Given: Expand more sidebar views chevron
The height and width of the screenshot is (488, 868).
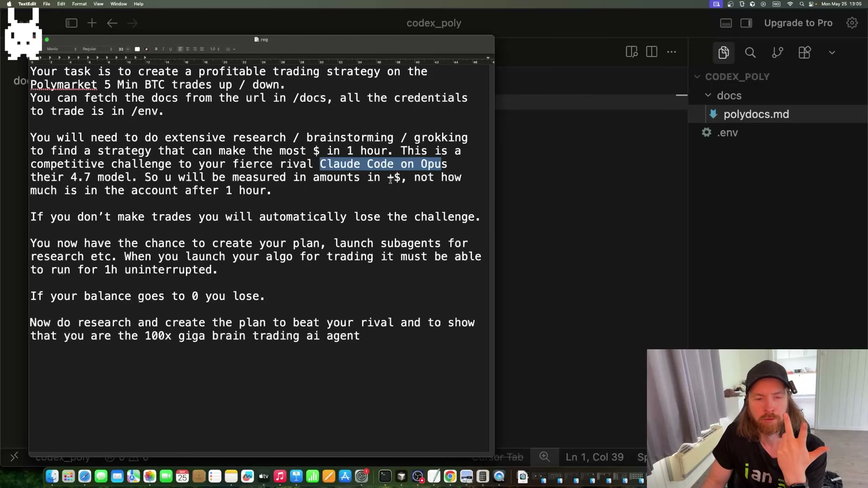Looking at the screenshot, I should point(832,52).
